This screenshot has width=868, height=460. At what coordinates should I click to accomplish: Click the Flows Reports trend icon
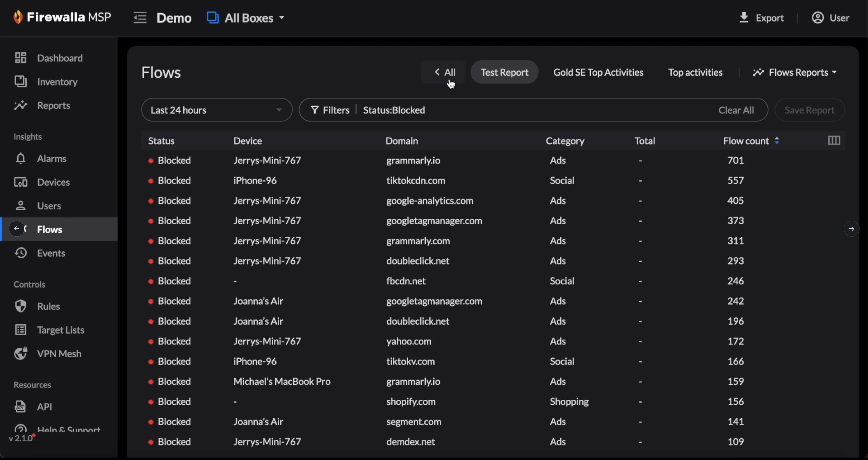[758, 72]
